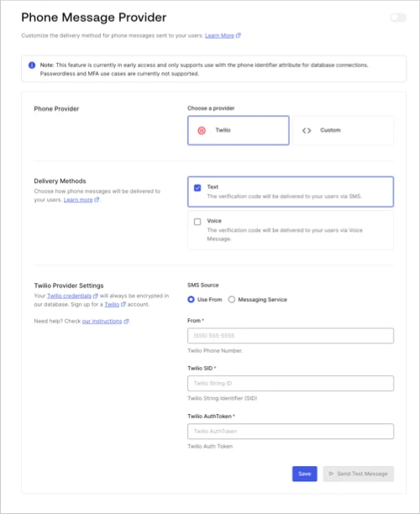
Task: Click the Custom code brackets icon
Action: 307,130
